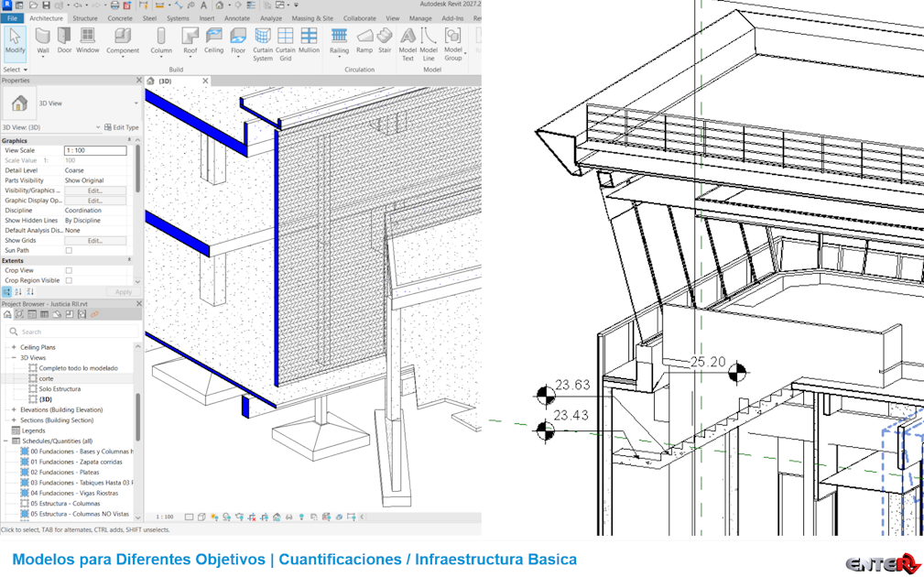Click Edit Type button

point(122,127)
